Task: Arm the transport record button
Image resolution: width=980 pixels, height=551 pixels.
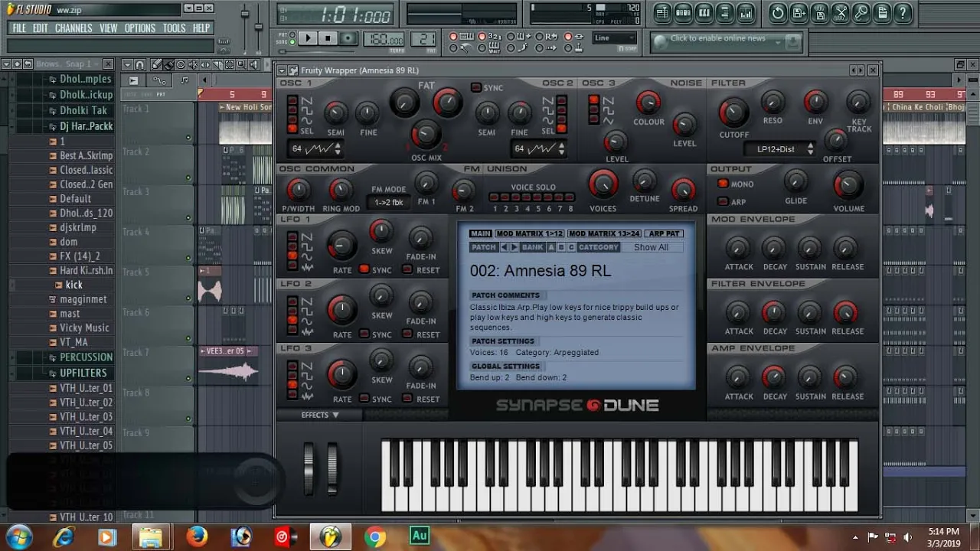Action: 348,38
